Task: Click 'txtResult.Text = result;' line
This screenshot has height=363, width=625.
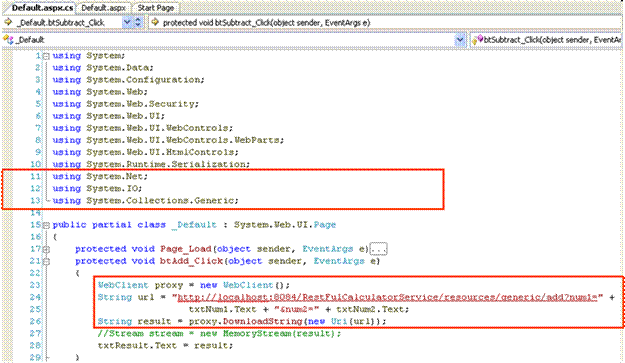Action: click(165, 345)
